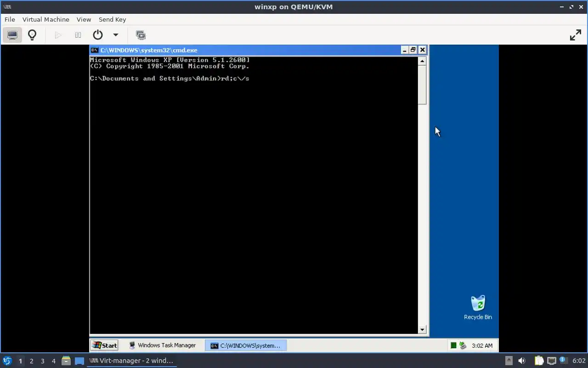Open the View menu
Viewport: 588px width, 368px height.
pos(84,19)
